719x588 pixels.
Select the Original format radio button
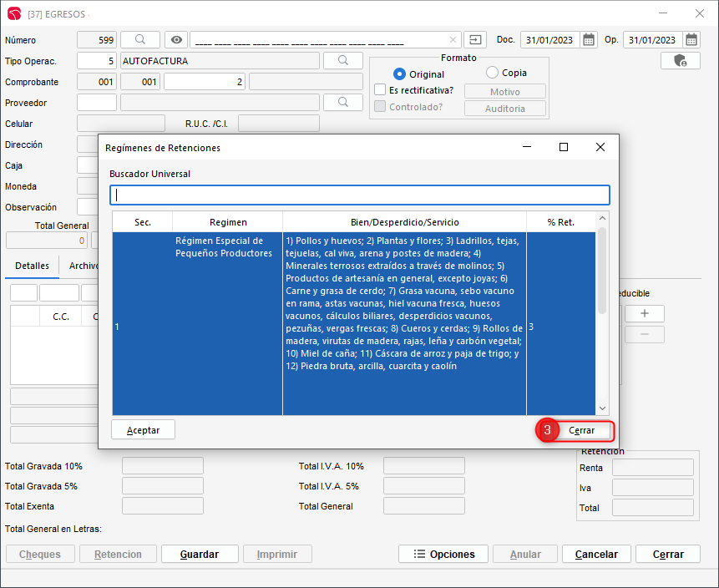tap(399, 74)
